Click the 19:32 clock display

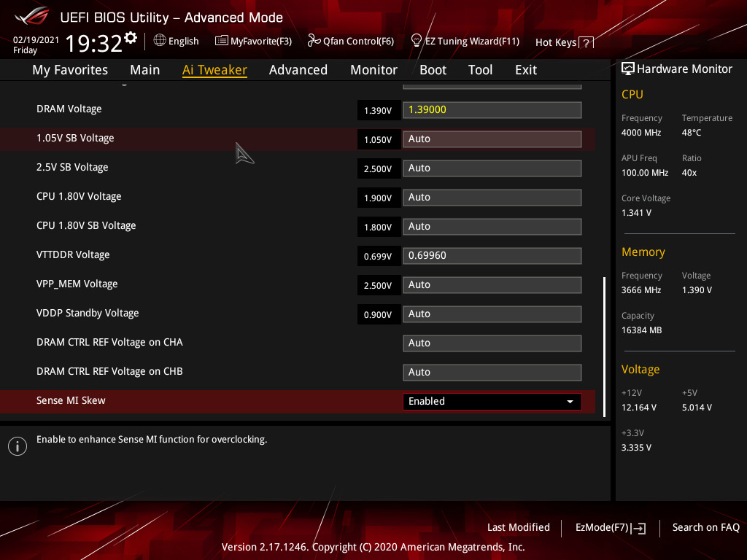coord(94,43)
